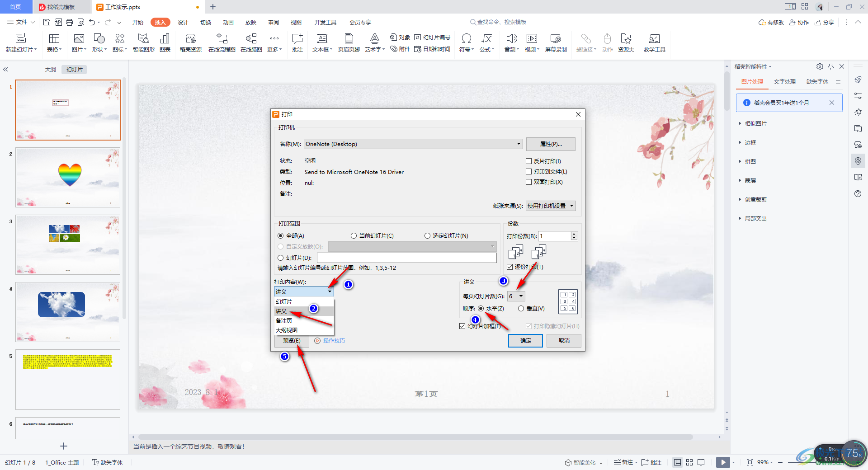
Task: Enable double-sided print (双面打印) checkbox
Action: [528, 182]
